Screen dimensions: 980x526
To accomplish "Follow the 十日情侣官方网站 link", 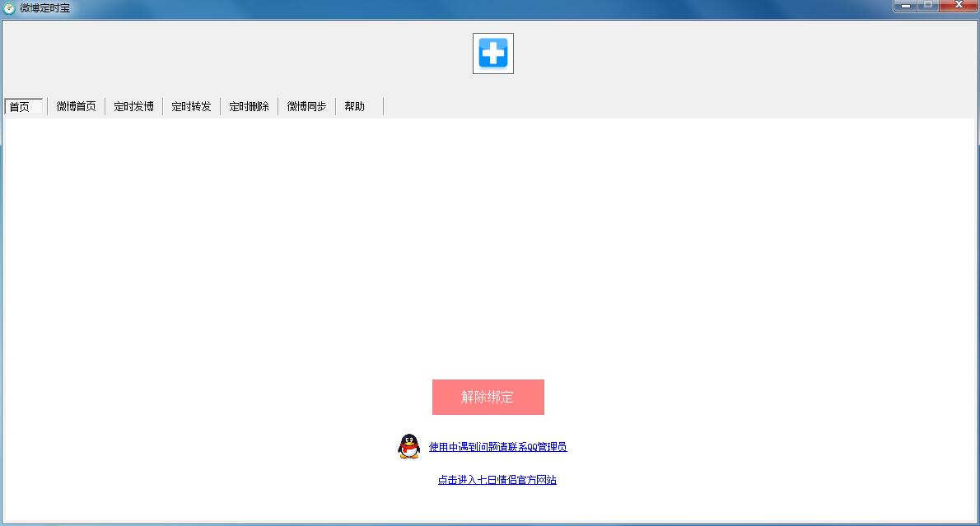I will pos(497,479).
